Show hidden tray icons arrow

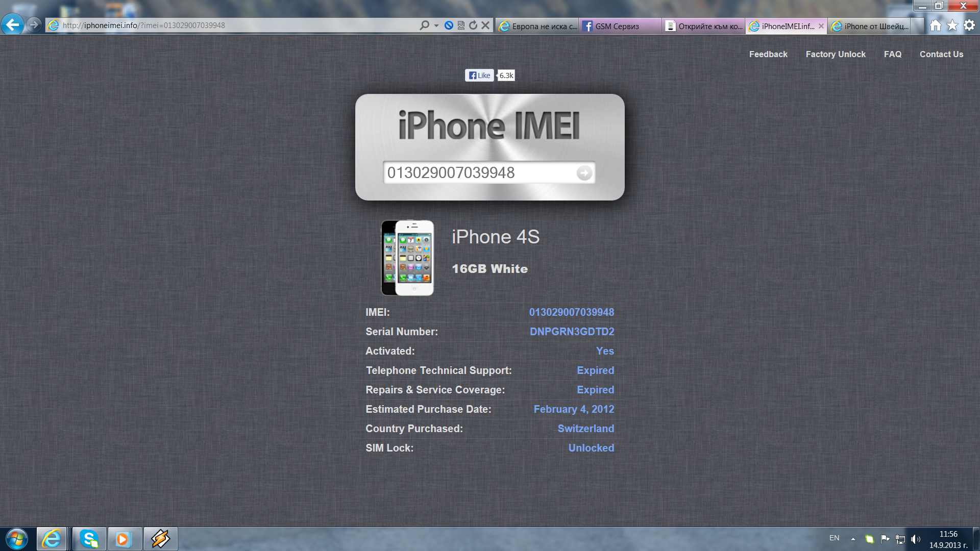(853, 539)
